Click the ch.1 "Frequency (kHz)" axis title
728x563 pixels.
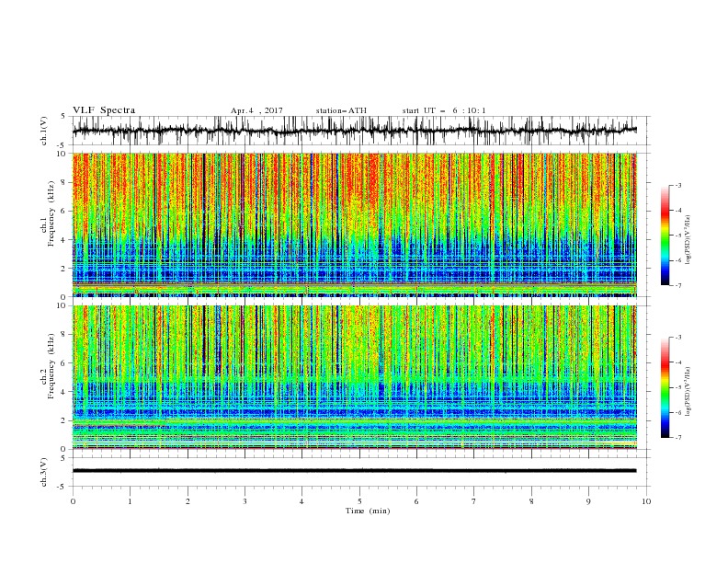pos(51,213)
